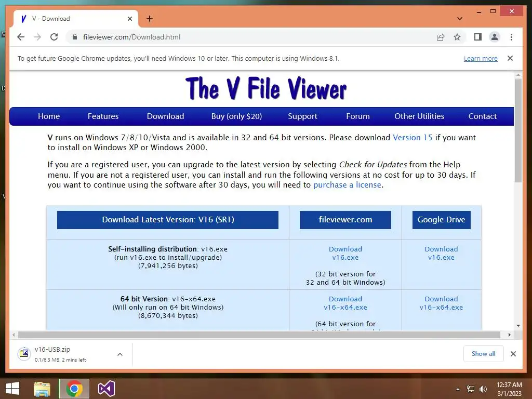Screen dimensions: 532x399
Task: Expand the tab search chevron
Action: coord(460,19)
